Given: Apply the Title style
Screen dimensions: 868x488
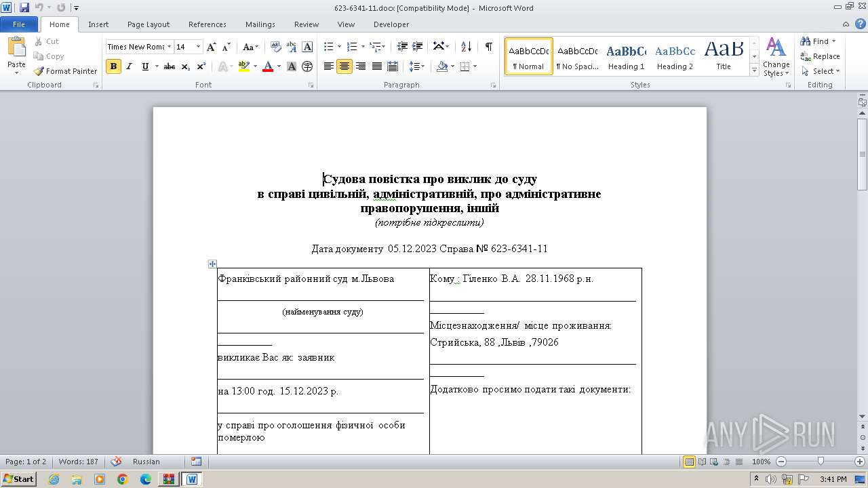Looking at the screenshot, I should pos(724,57).
